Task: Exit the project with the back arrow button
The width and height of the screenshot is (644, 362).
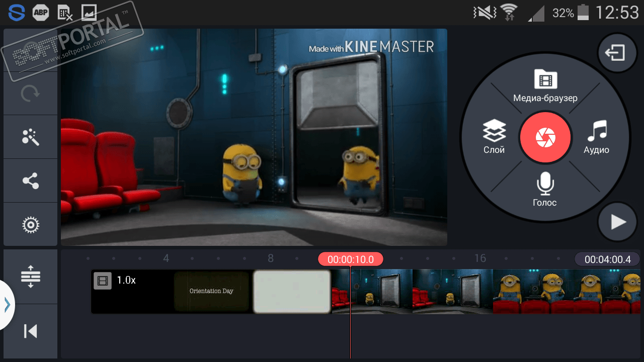Action: [617, 53]
